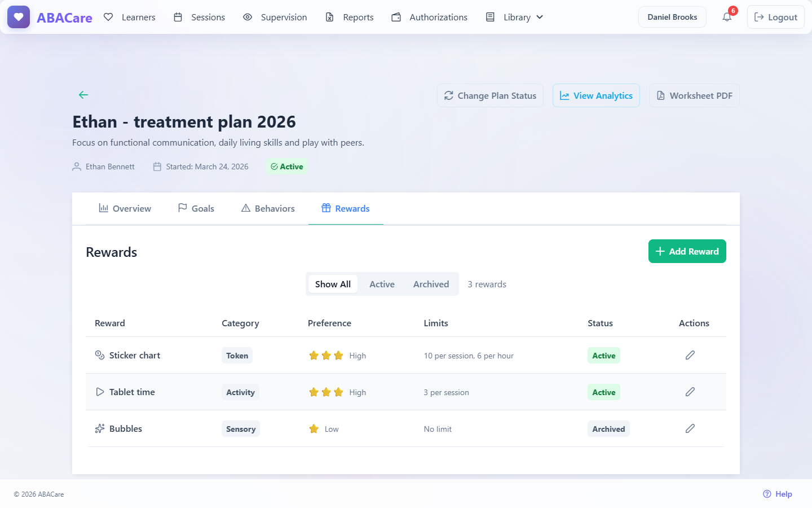Click the Bubbles reward name
Screen dimensions: 812x508
pyautogui.click(x=126, y=428)
